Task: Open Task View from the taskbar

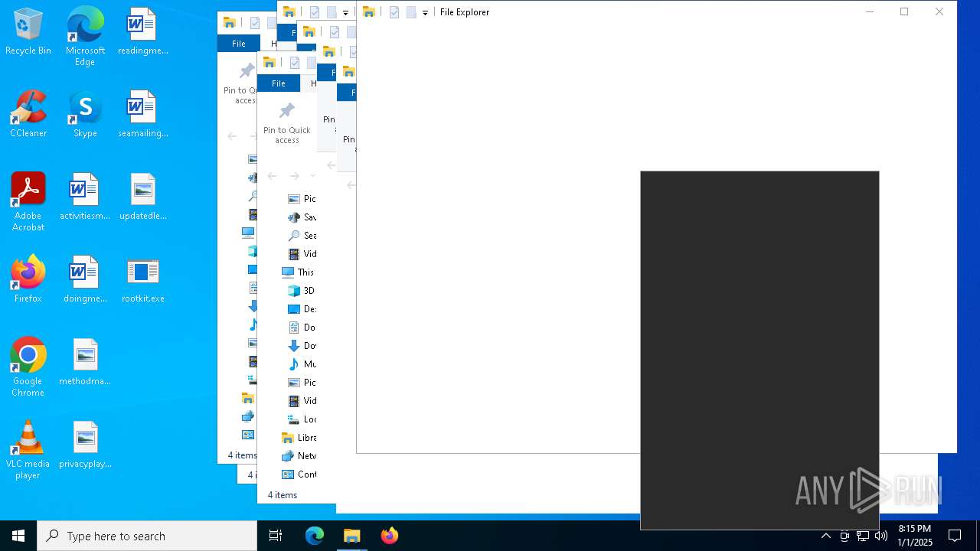Action: coord(276,536)
